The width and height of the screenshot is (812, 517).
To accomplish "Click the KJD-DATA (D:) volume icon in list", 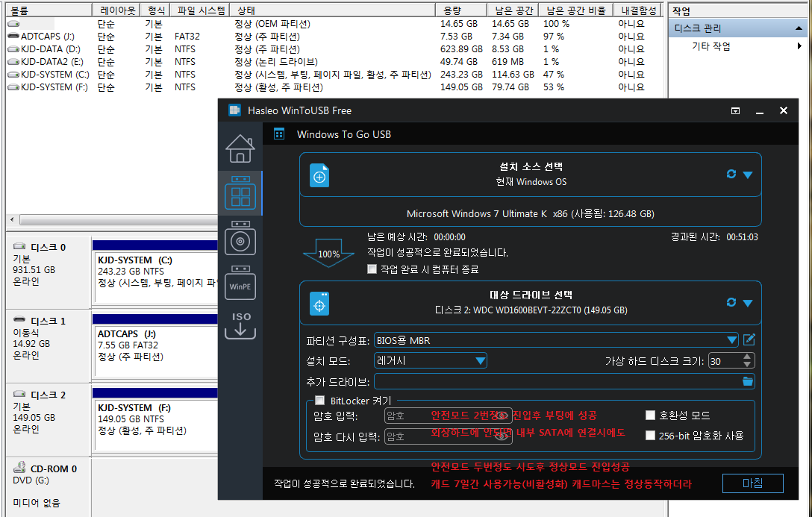I will tap(13, 49).
